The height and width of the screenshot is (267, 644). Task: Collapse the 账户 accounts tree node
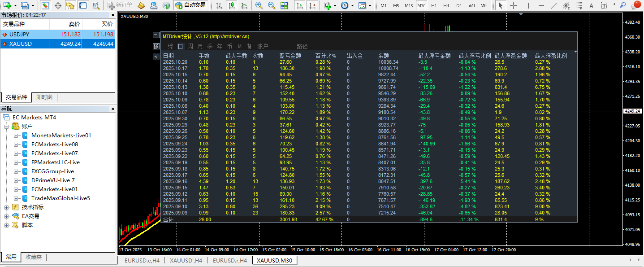tap(7, 127)
